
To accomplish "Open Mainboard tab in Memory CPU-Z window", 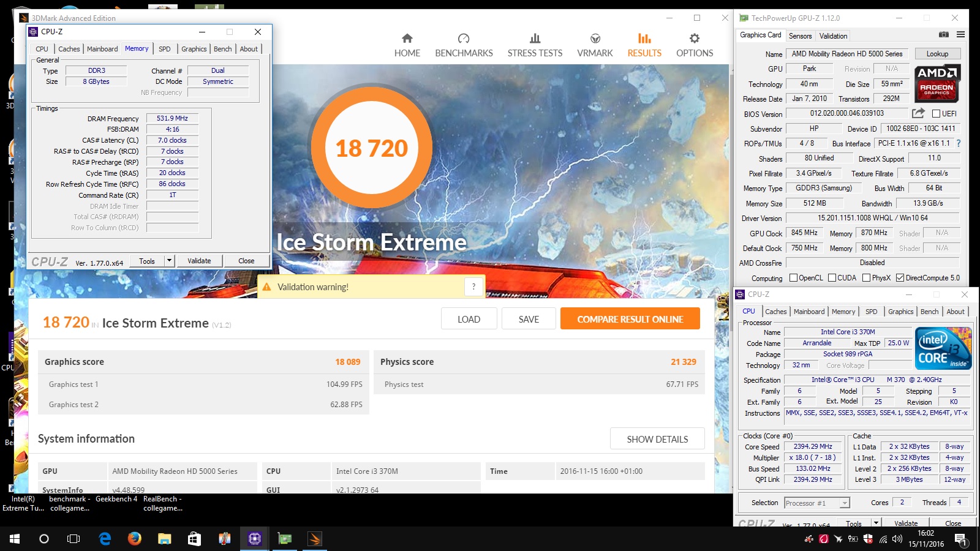I will point(102,49).
